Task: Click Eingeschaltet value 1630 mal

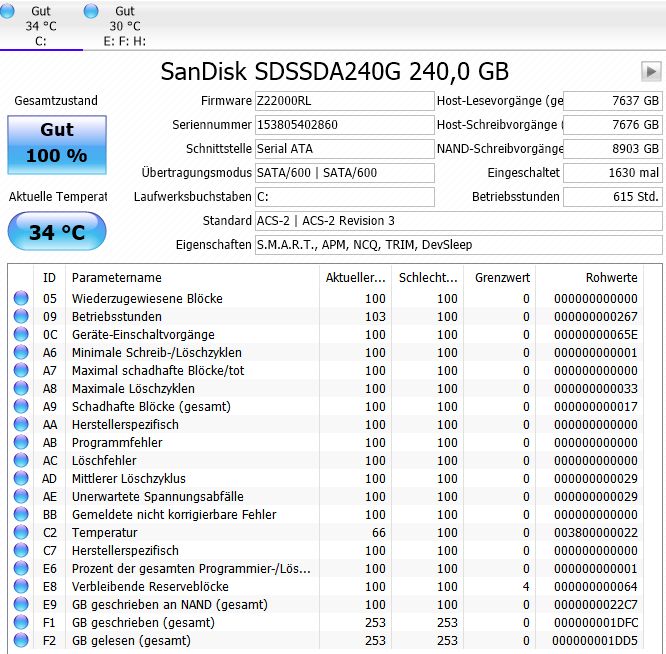Action: coord(612,173)
